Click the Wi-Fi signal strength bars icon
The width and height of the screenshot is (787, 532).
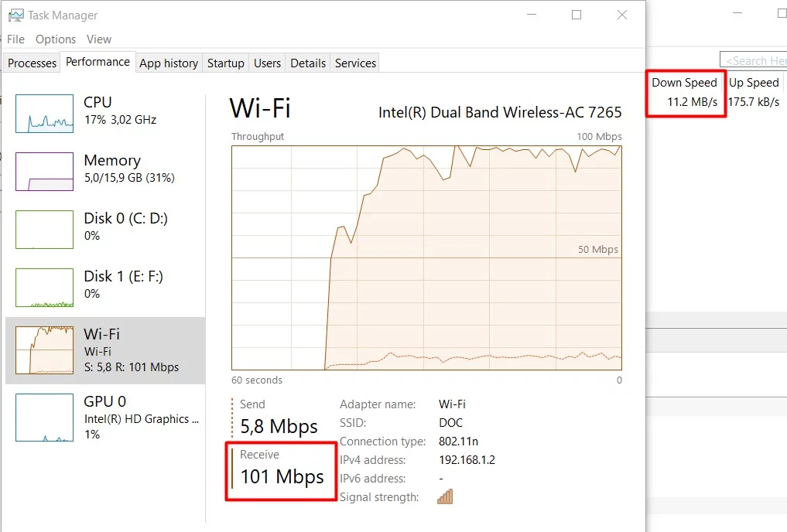point(445,496)
